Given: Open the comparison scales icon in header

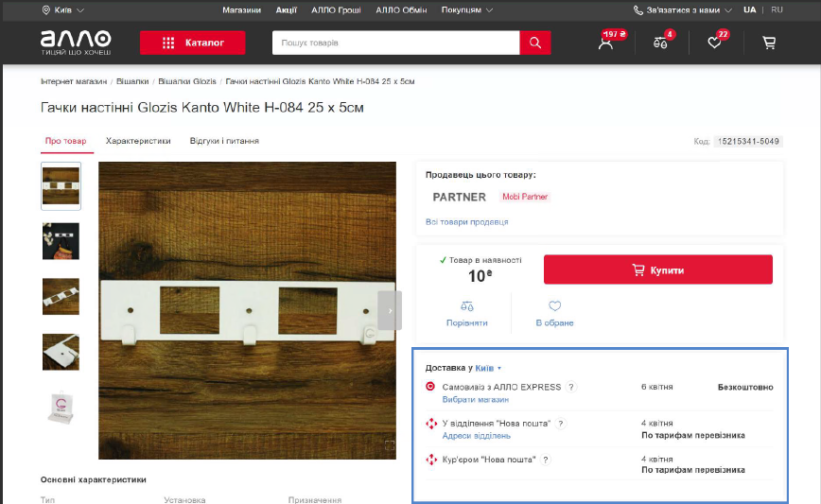Looking at the screenshot, I should pos(660,43).
